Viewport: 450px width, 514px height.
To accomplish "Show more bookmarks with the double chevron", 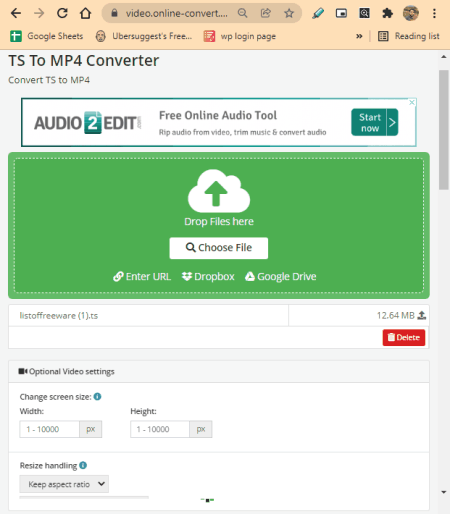I will [x=359, y=36].
